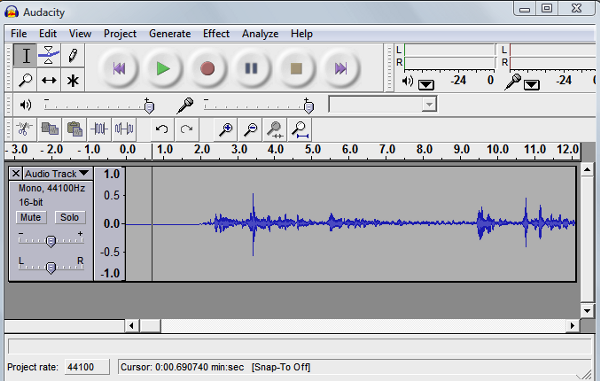
Task: Open the Effect menu
Action: [216, 34]
